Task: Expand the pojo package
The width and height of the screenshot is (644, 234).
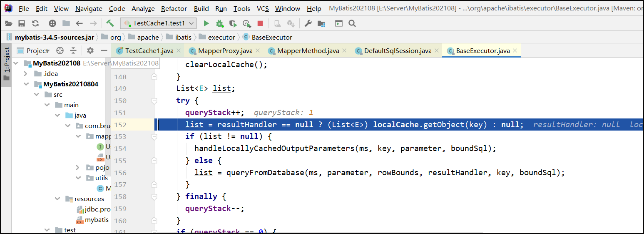Action: pyautogui.click(x=78, y=167)
